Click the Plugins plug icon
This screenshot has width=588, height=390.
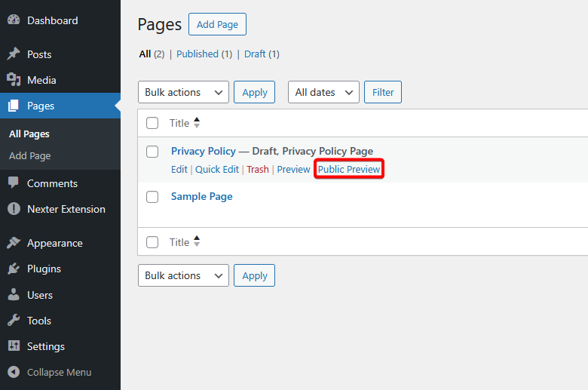click(x=14, y=269)
